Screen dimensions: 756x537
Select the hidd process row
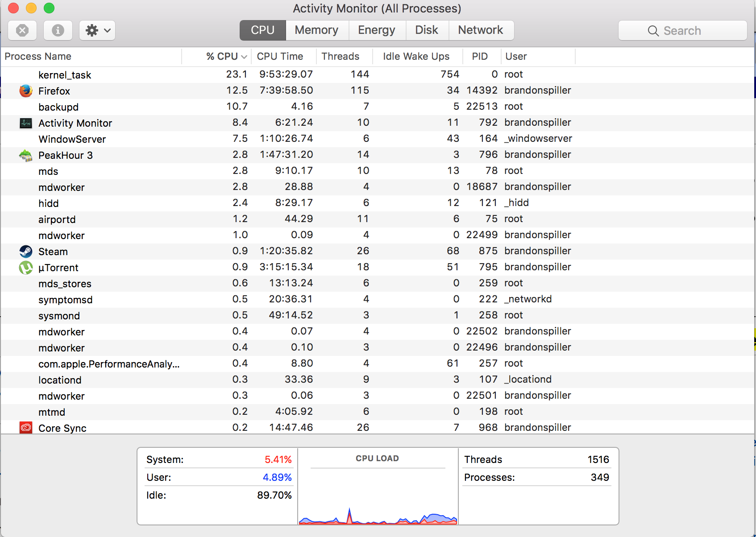click(378, 203)
